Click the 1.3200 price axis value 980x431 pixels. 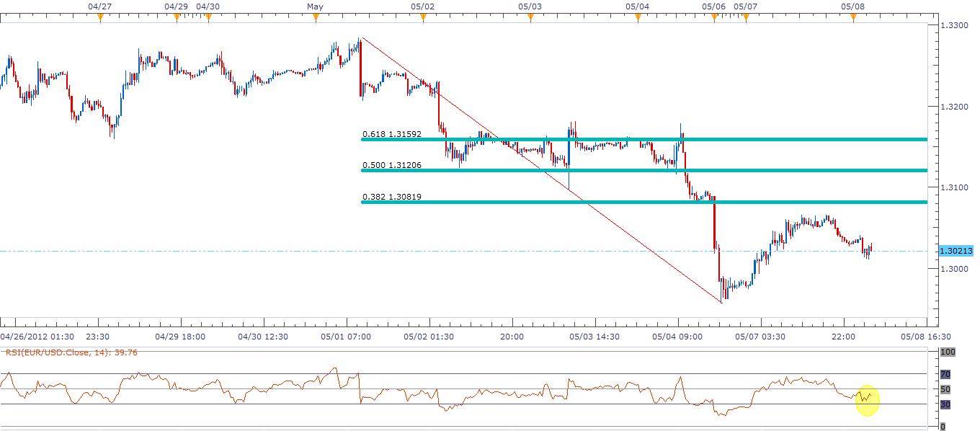[953, 107]
